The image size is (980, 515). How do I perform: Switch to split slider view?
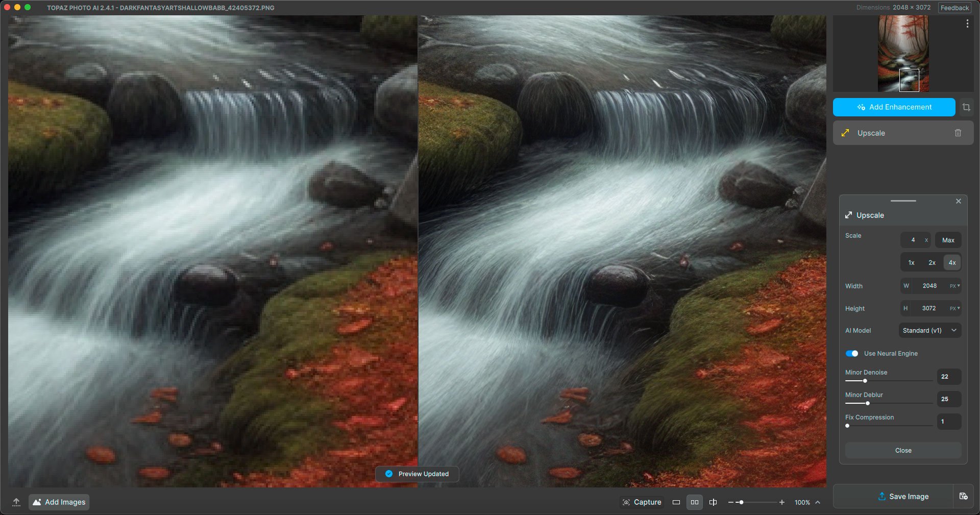713,502
